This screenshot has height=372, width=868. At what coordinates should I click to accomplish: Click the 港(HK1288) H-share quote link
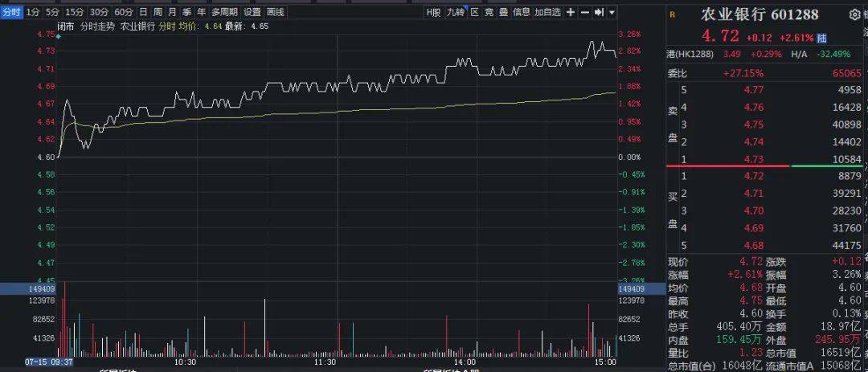pyautogui.click(x=690, y=54)
